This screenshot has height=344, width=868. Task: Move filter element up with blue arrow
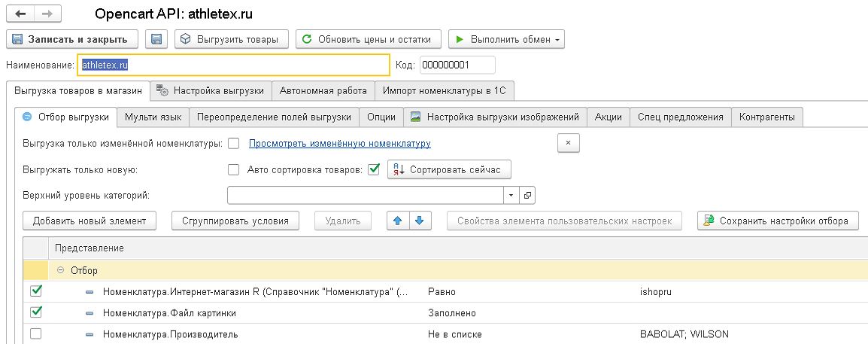[398, 221]
